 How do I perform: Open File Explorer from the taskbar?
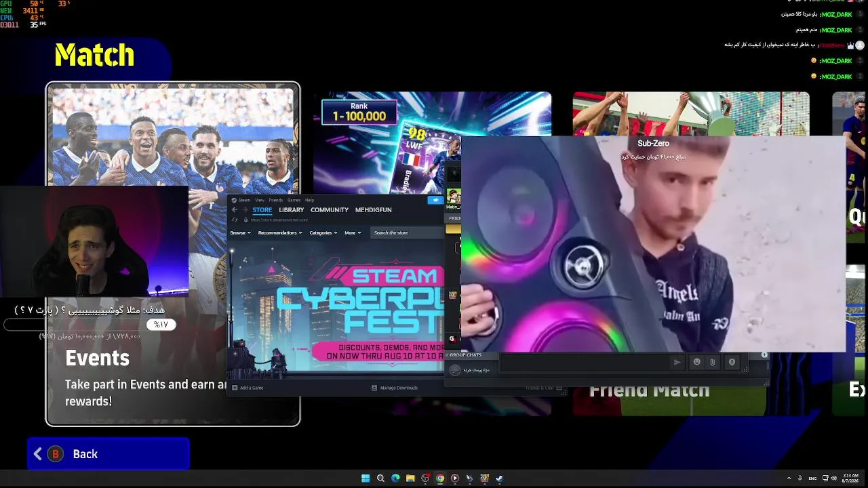[410, 479]
